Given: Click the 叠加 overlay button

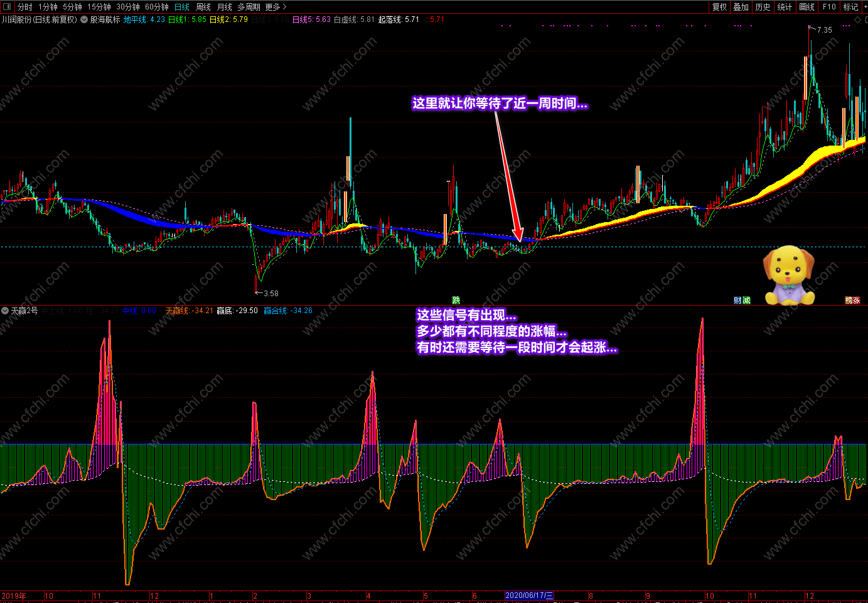Looking at the screenshot, I should click(x=741, y=7).
